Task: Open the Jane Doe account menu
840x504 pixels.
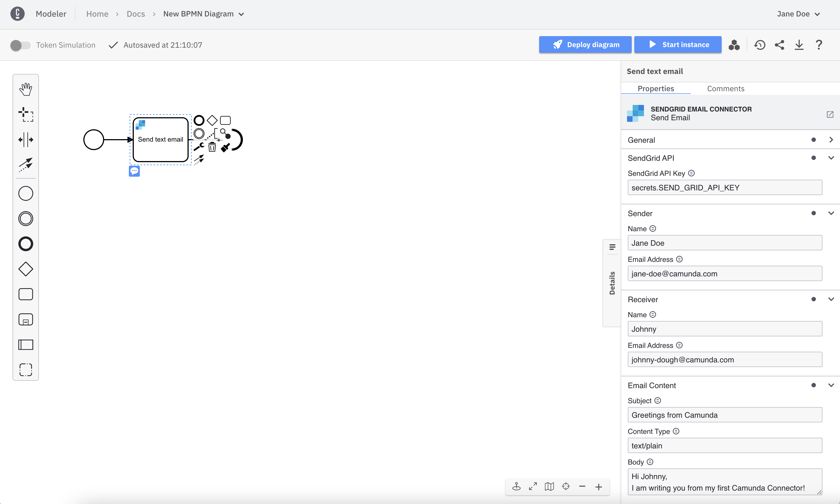Action: click(798, 14)
